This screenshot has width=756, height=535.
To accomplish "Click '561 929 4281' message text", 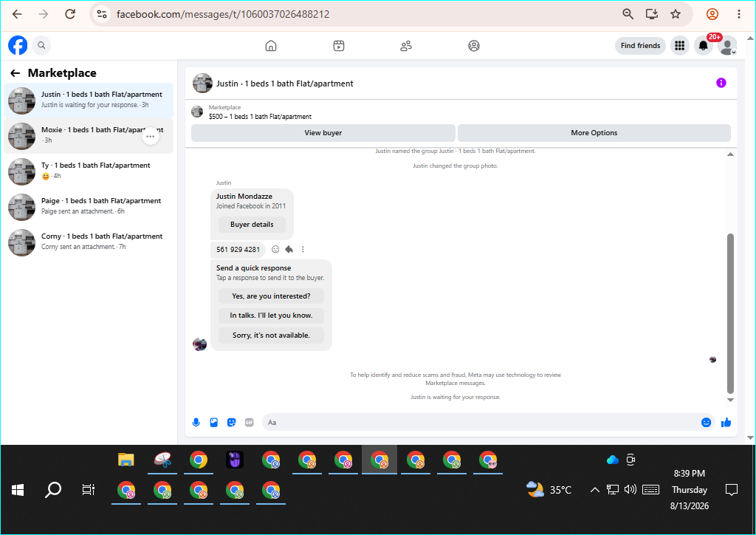I will (x=238, y=250).
